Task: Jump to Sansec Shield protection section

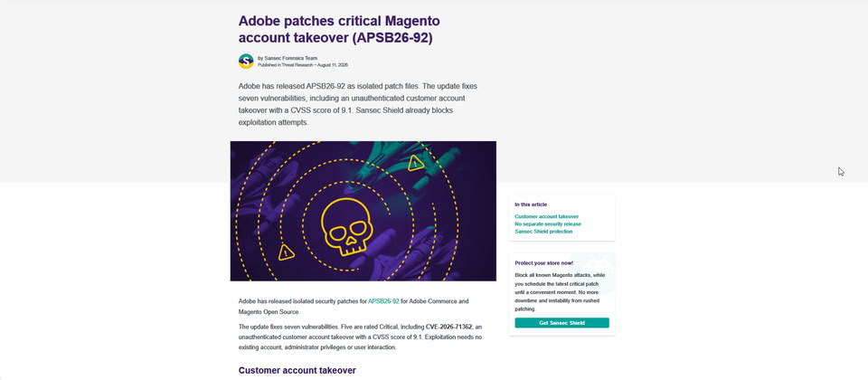Action: point(543,232)
